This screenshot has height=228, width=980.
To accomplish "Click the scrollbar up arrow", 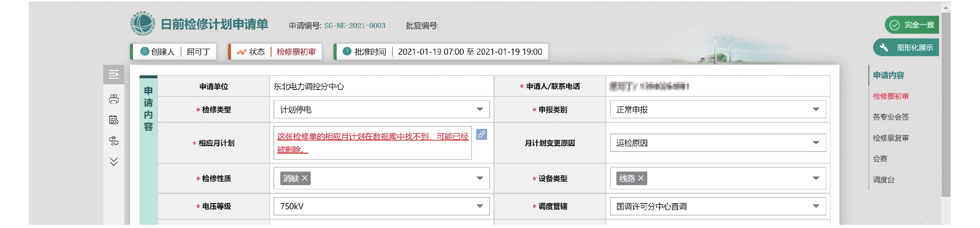I will point(945,7).
